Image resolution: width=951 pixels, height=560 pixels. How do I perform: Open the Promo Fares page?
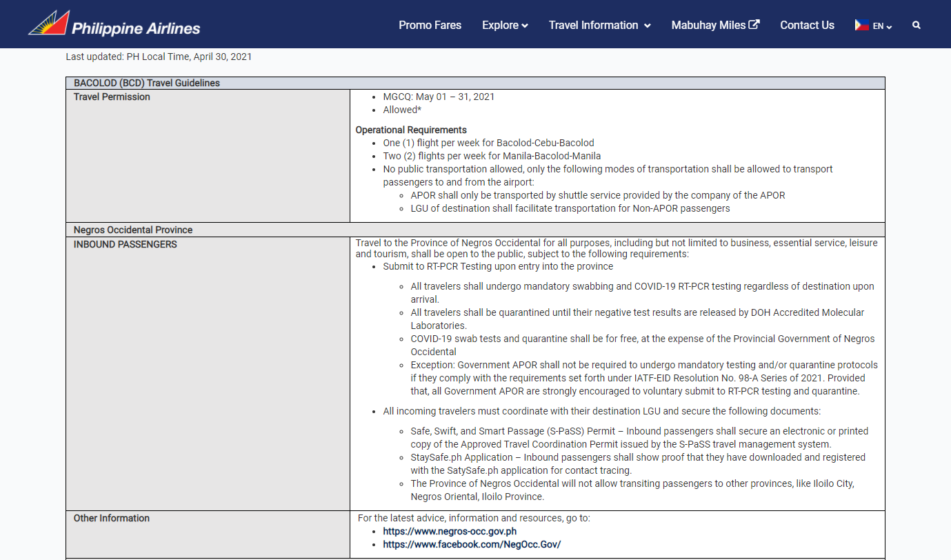(430, 25)
